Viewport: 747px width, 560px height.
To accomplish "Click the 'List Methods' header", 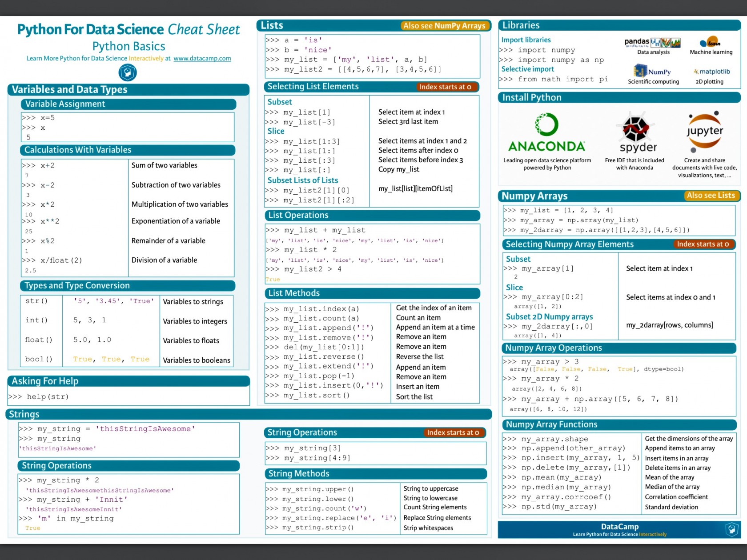I will pyautogui.click(x=372, y=293).
